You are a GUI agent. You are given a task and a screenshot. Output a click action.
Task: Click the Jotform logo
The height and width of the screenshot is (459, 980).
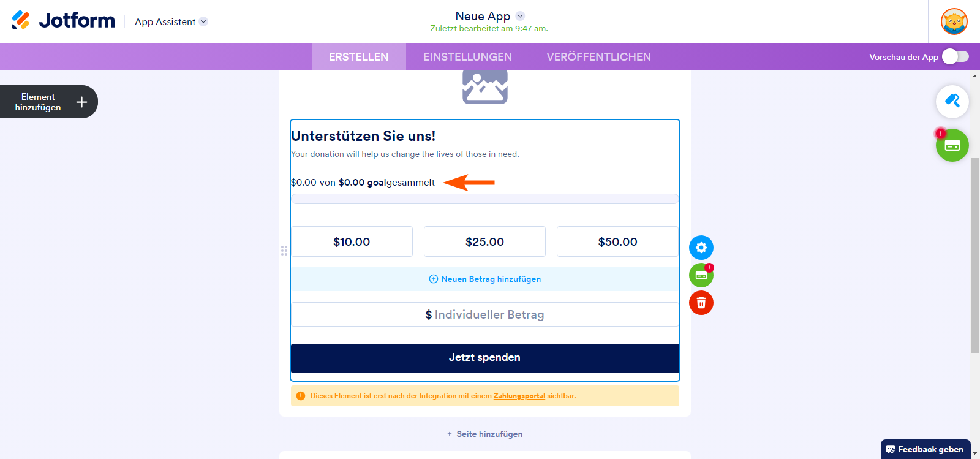click(63, 21)
